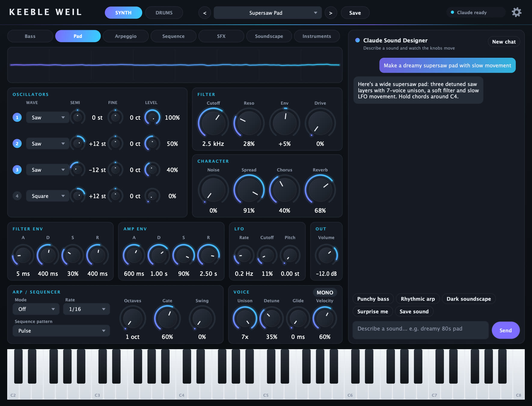The width and height of the screenshot is (532, 406).
Task: Enable oscillator 4 number badge
Action: [x=17, y=196]
